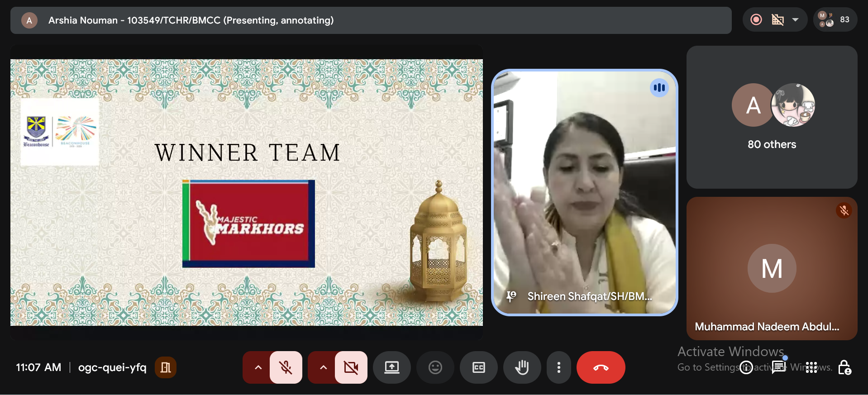Image resolution: width=868 pixels, height=395 pixels.
Task: Raise your hand
Action: point(522,367)
